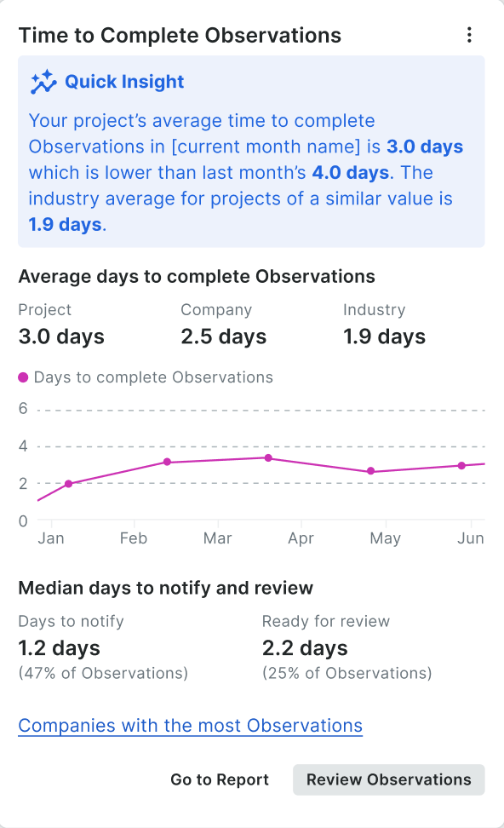The image size is (504, 828).
Task: Click the Jun label on the x-axis
Action: [471, 538]
